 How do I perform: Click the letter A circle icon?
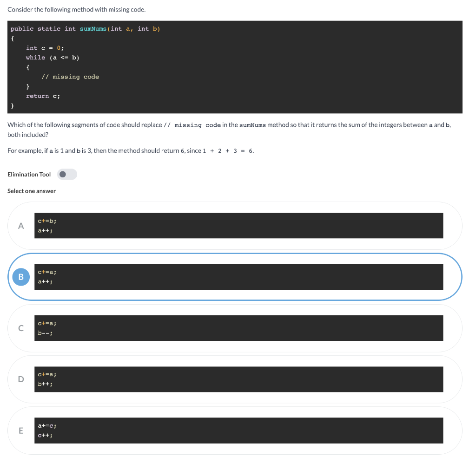coord(20,225)
